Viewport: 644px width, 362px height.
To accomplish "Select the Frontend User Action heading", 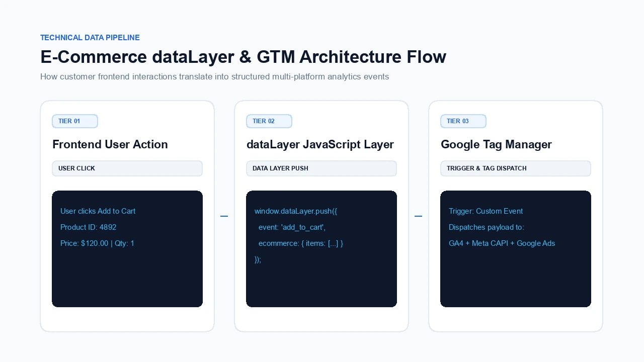I will click(110, 144).
